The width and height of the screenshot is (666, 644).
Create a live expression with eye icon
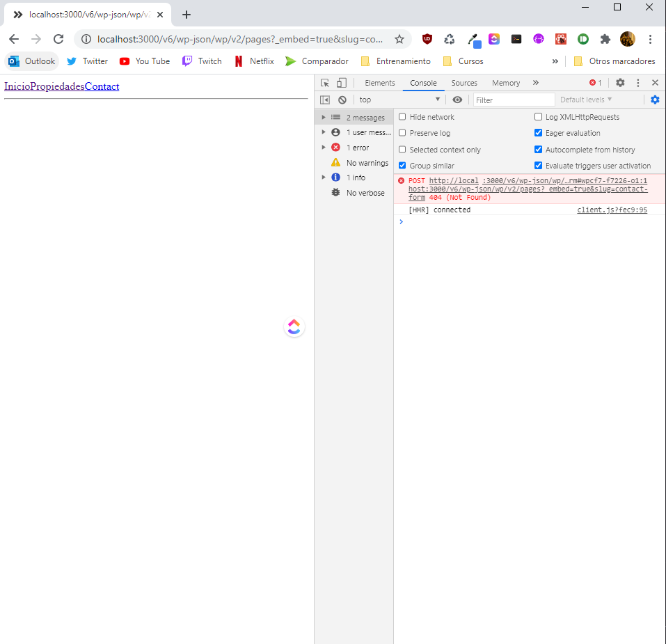457,100
